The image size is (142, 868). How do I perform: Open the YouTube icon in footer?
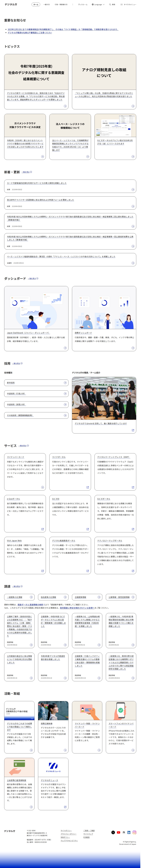pos(118,832)
